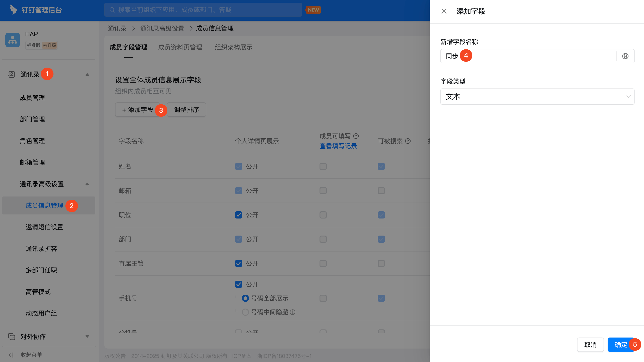Image resolution: width=644 pixels, height=362 pixels.
Task: Click the 收起菜单 collapse menu icon
Action: pyautogui.click(x=11, y=355)
